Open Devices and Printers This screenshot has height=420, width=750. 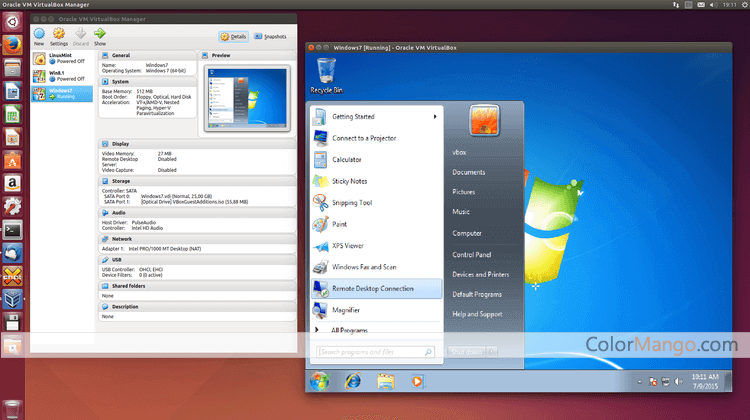click(481, 275)
